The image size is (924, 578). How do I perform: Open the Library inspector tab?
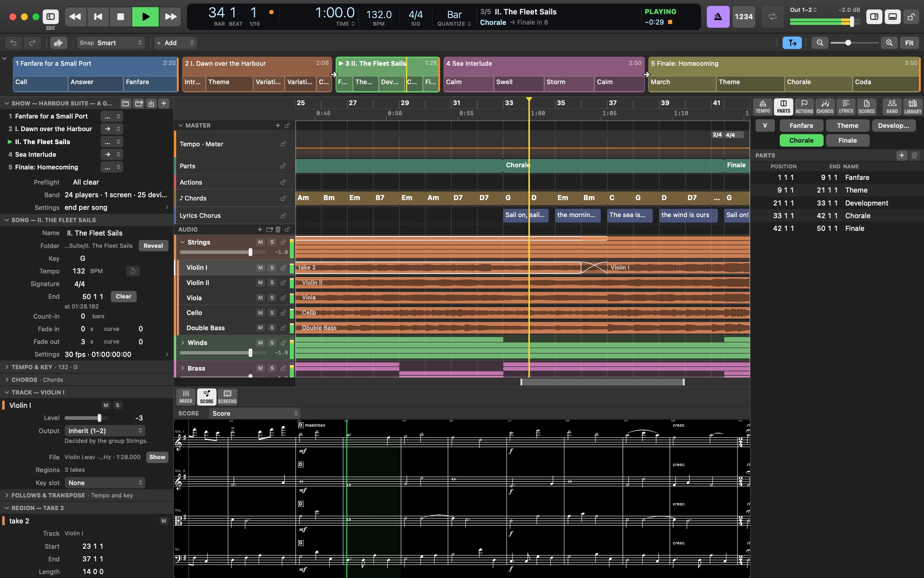click(x=912, y=107)
